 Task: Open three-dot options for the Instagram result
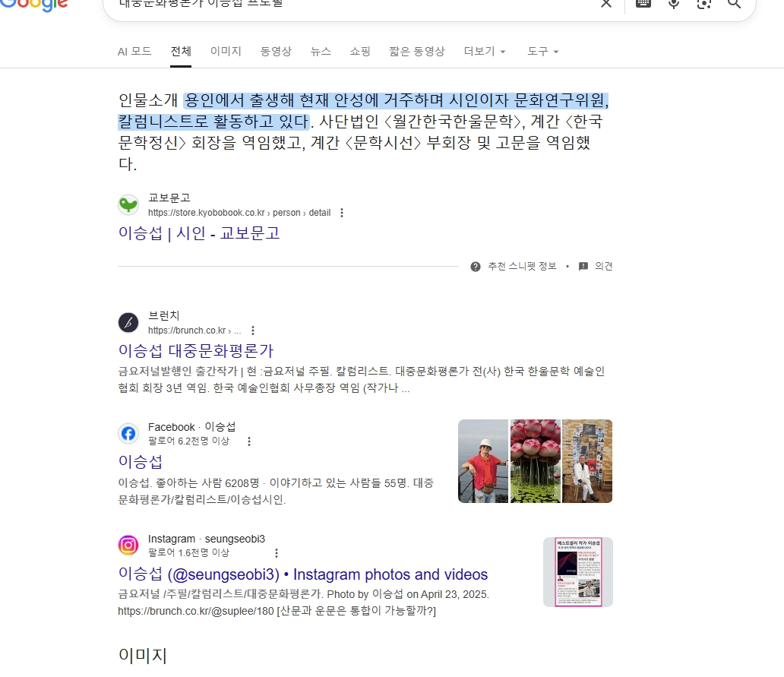coord(277,553)
